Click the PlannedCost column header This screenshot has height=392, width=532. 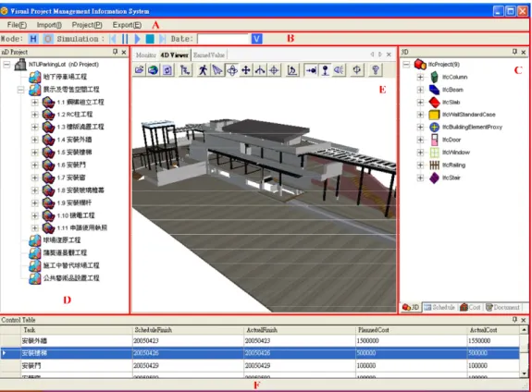point(411,330)
